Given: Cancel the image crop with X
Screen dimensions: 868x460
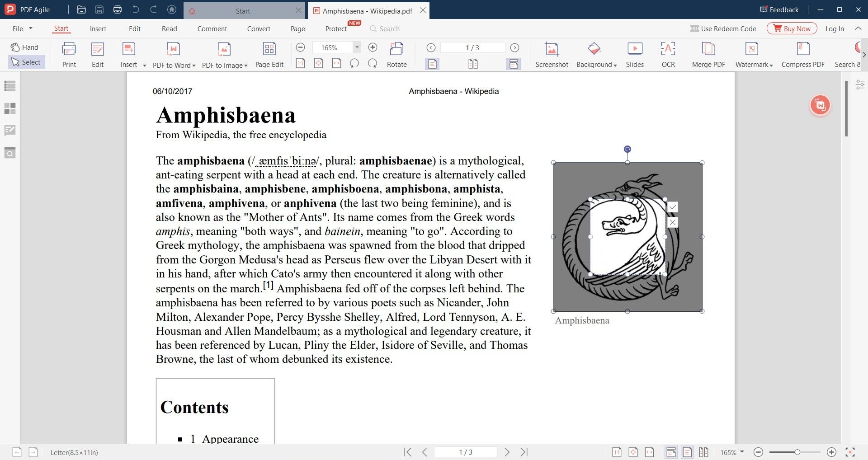Looking at the screenshot, I should (673, 222).
